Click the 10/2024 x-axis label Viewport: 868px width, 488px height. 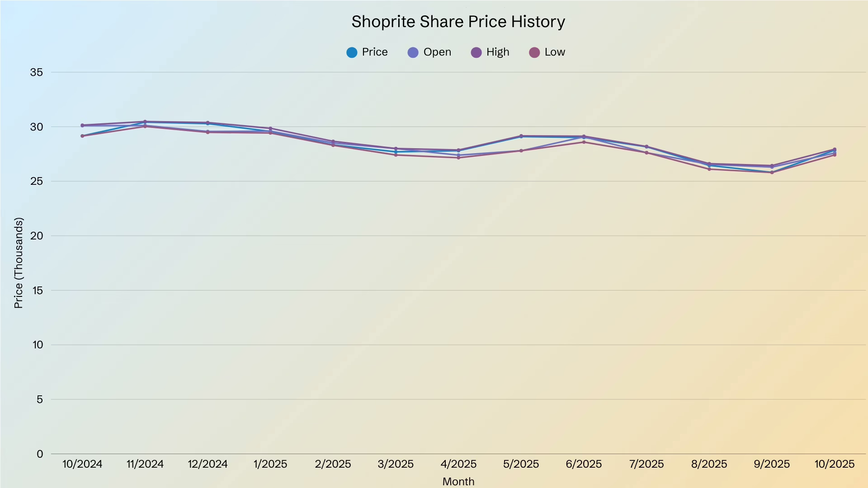point(82,464)
